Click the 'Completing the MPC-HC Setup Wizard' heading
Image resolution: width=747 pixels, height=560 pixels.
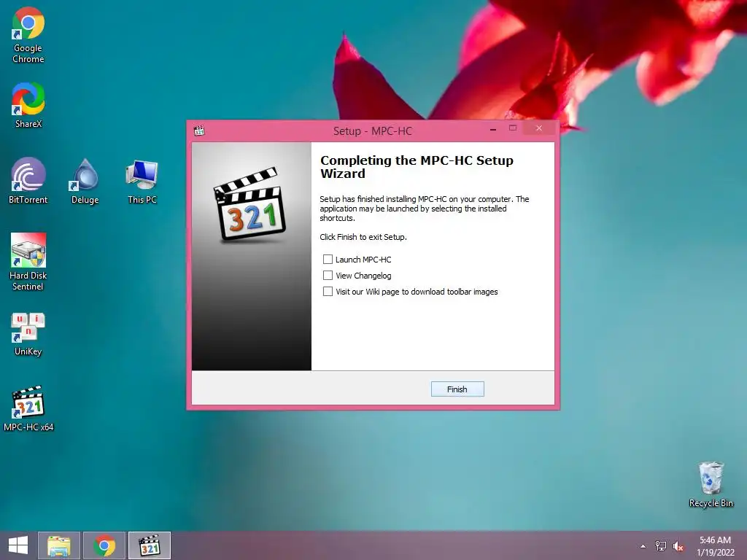[417, 167]
